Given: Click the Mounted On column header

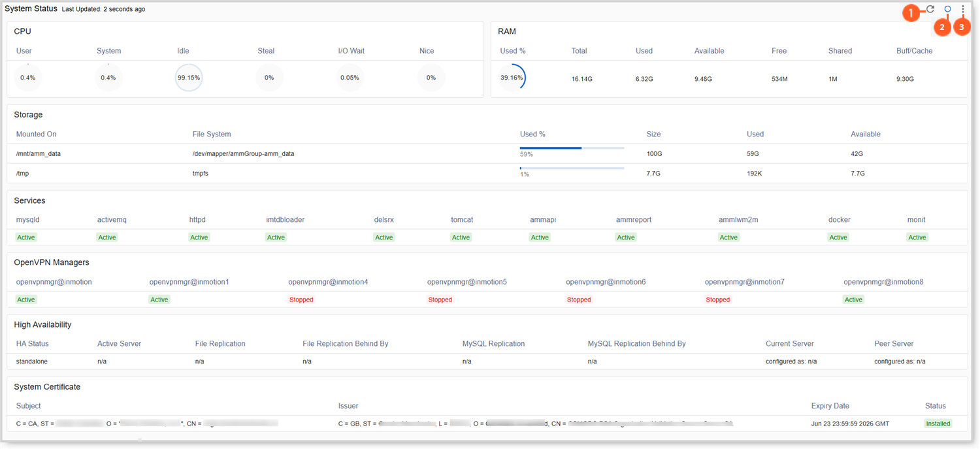Looking at the screenshot, I should tap(37, 134).
